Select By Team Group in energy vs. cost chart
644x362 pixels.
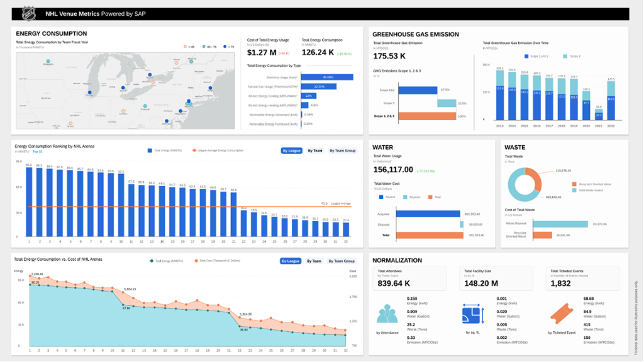tap(341, 261)
